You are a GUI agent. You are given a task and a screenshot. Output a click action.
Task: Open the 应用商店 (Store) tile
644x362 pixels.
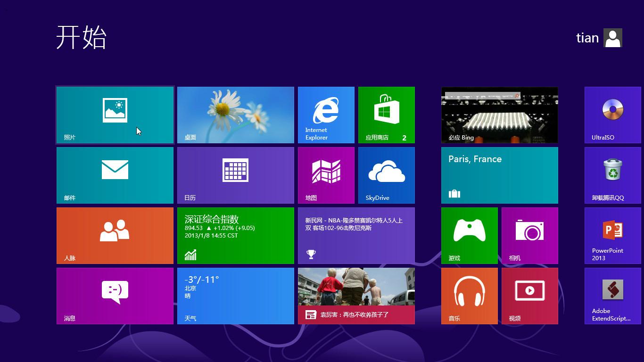[x=386, y=115]
